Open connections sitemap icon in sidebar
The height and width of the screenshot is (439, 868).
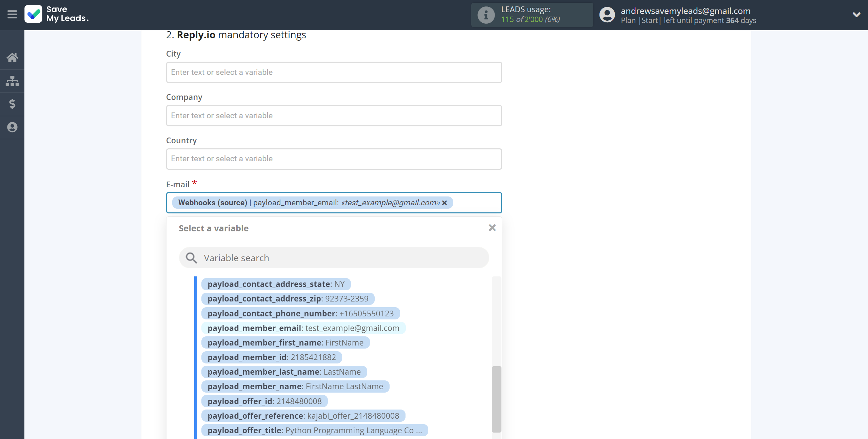(x=12, y=81)
